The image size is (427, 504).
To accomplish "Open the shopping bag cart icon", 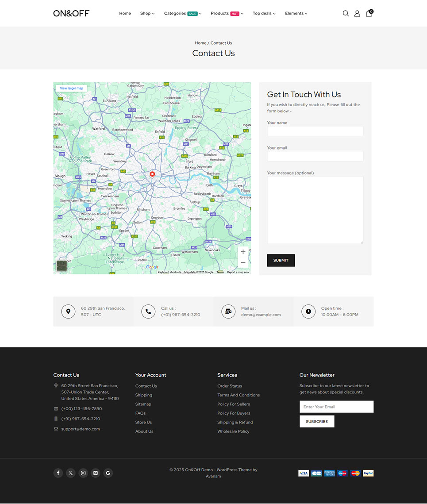I will pos(369,13).
